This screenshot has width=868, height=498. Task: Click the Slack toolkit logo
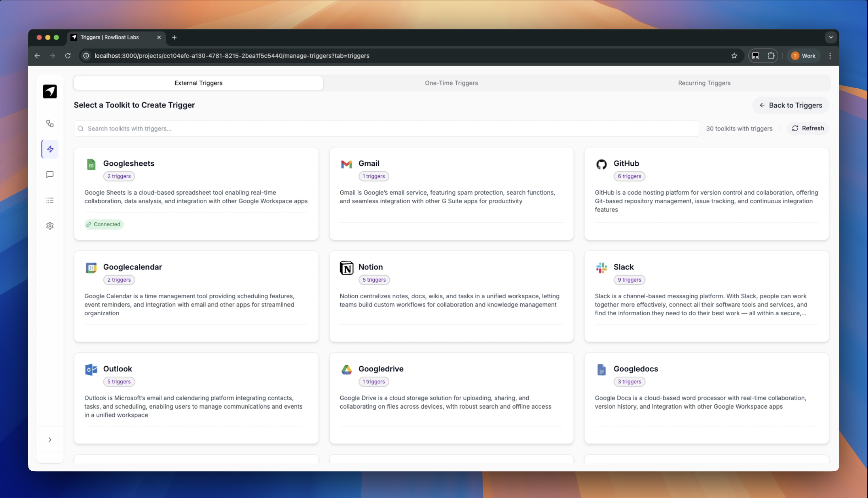pos(601,268)
